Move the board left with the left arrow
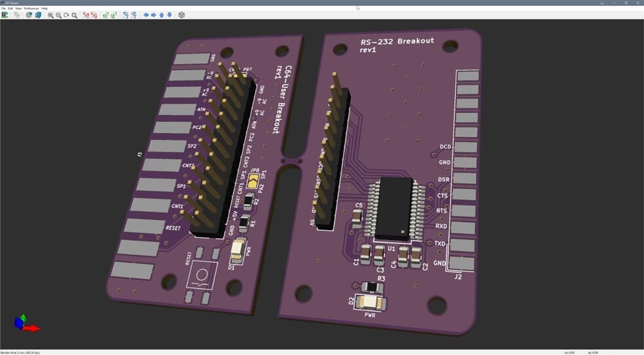The image size is (644, 355). 146,15
